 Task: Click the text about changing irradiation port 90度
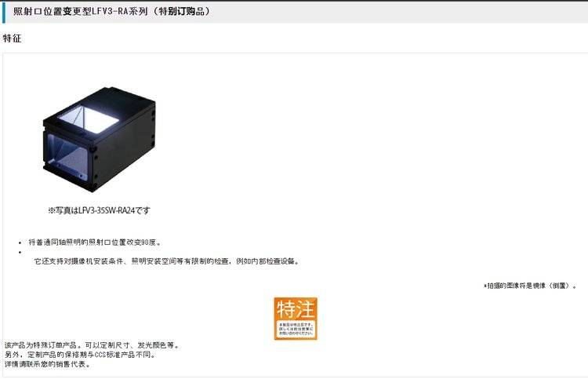(95, 242)
